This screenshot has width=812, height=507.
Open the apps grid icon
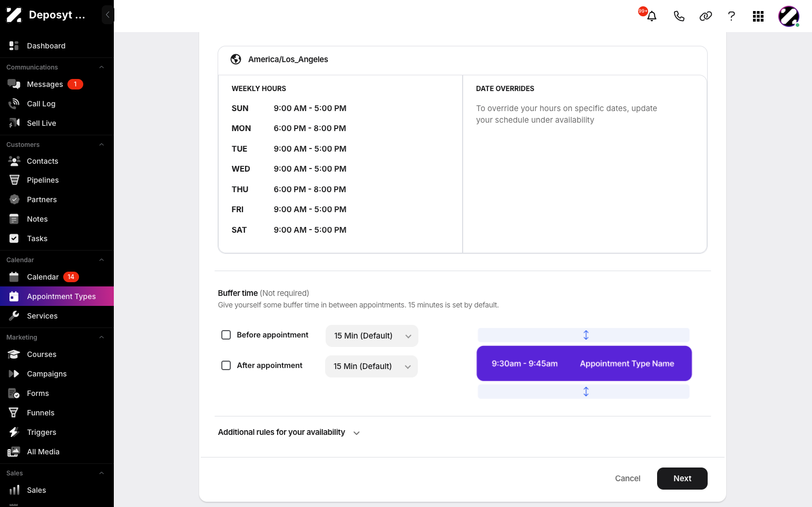(758, 16)
